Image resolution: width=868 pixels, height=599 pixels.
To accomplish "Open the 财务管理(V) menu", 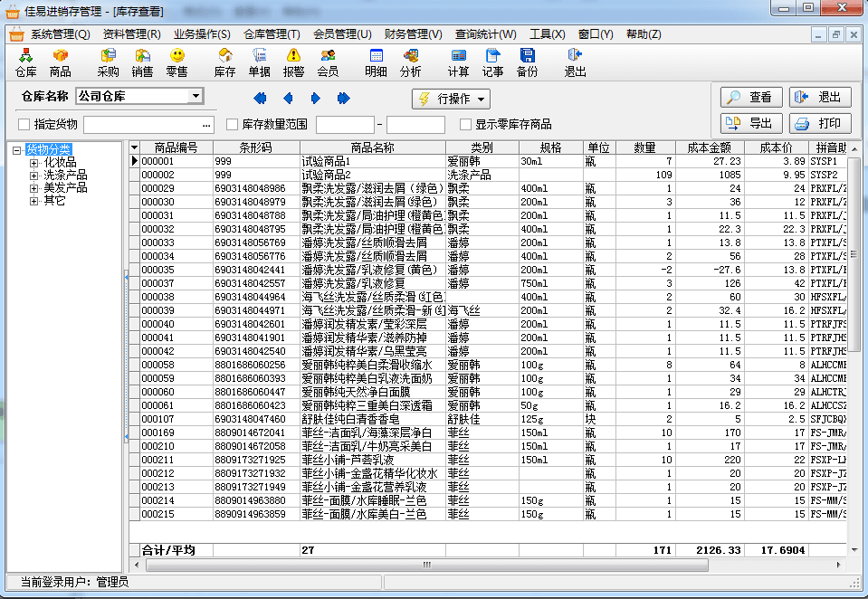I will pyautogui.click(x=413, y=34).
